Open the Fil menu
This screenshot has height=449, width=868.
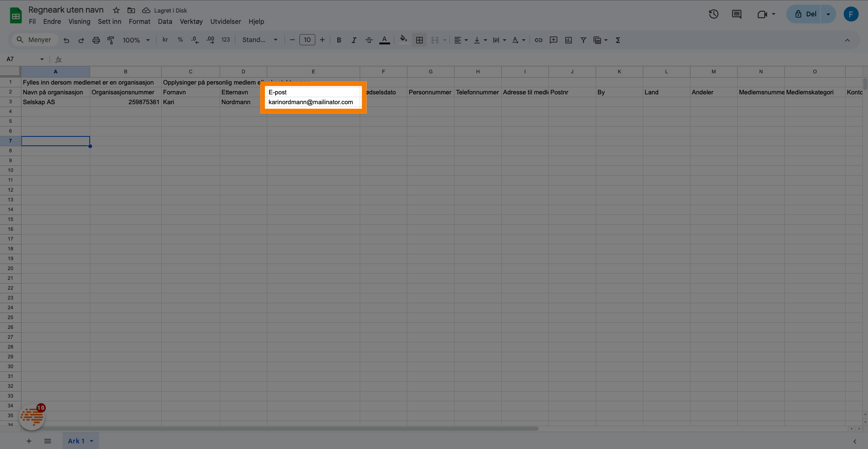pyautogui.click(x=32, y=21)
